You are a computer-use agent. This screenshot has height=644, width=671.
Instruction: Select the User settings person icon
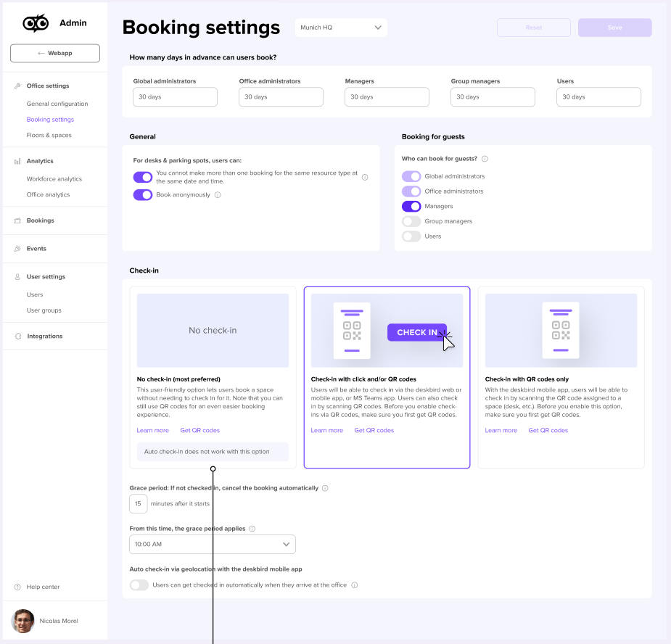(16, 276)
